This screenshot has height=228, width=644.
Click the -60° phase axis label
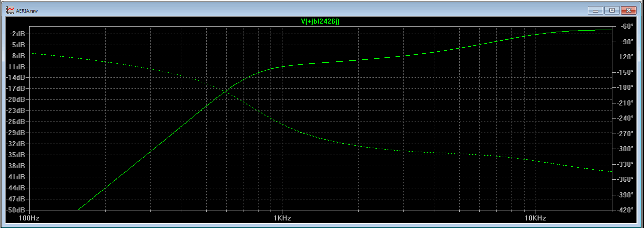coord(627,26)
